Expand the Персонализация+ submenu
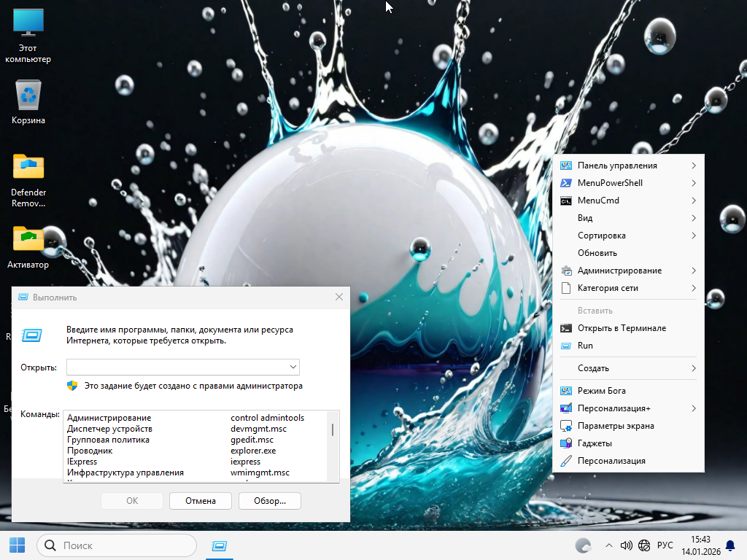Screen dimensions: 747x560 [x=628, y=408]
